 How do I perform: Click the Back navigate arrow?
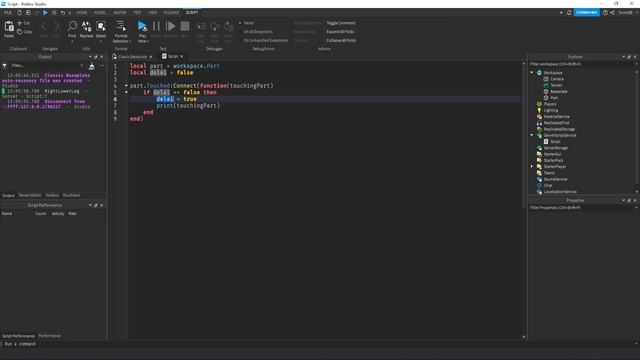pyautogui.click(x=44, y=27)
